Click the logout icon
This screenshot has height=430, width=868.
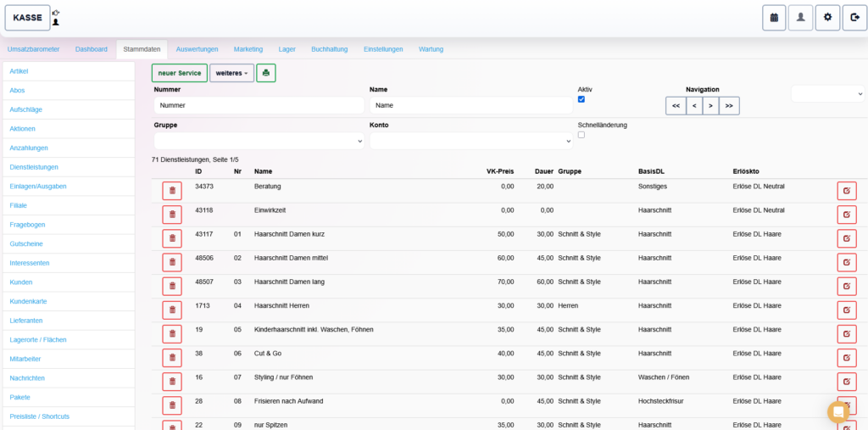[854, 18]
